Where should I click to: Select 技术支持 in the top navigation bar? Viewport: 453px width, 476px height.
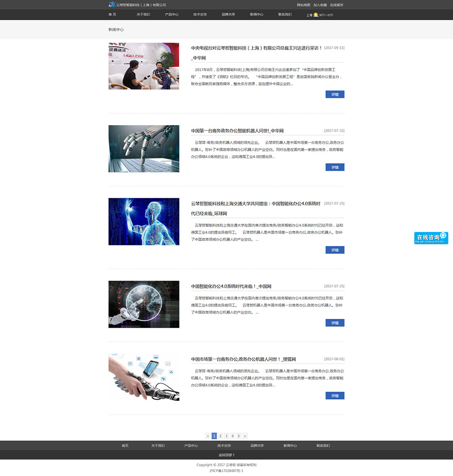pyautogui.click(x=200, y=14)
